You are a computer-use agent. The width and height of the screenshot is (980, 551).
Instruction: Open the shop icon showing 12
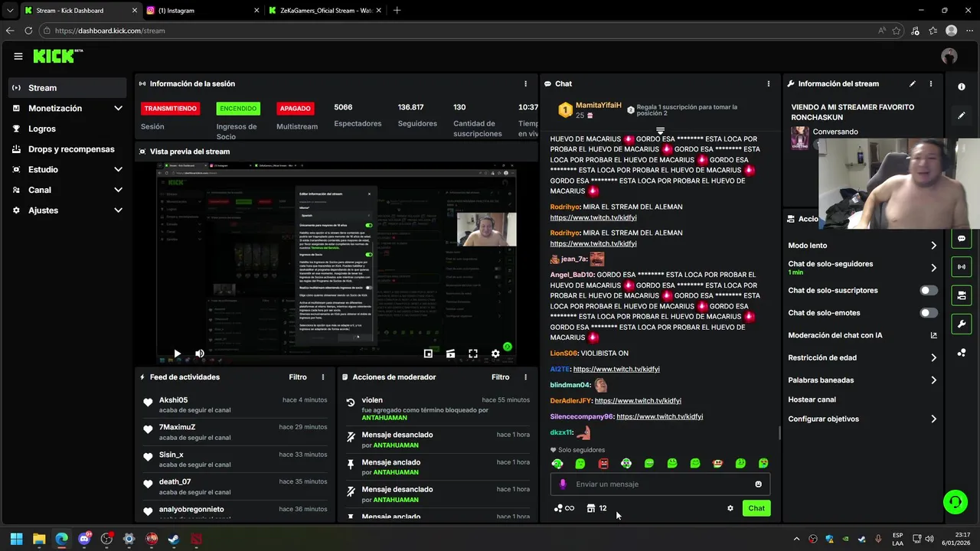(597, 508)
